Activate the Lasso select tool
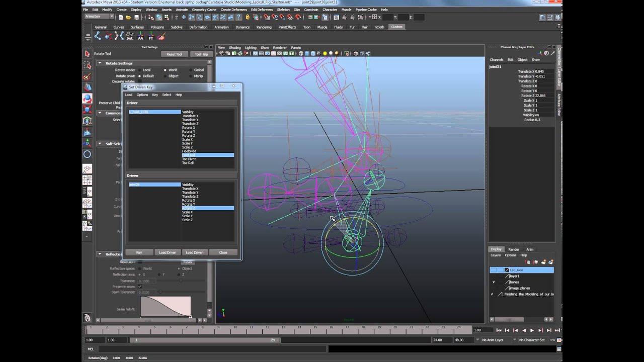This screenshot has width=644, height=362. (x=87, y=65)
